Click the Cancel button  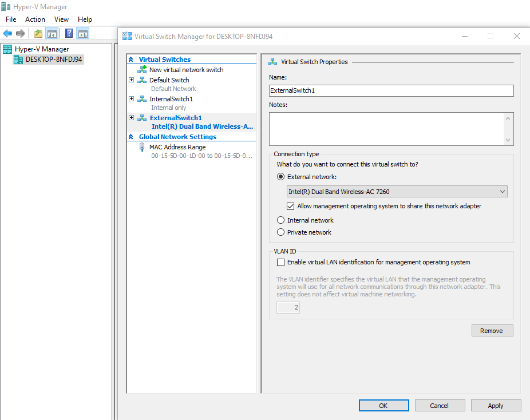[x=440, y=406]
